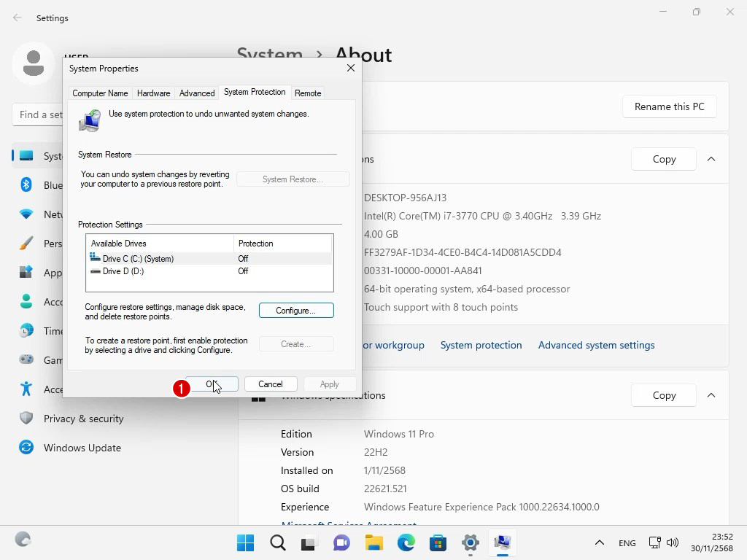Switch to the Advanced tab
Image resolution: width=747 pixels, height=560 pixels.
point(197,93)
